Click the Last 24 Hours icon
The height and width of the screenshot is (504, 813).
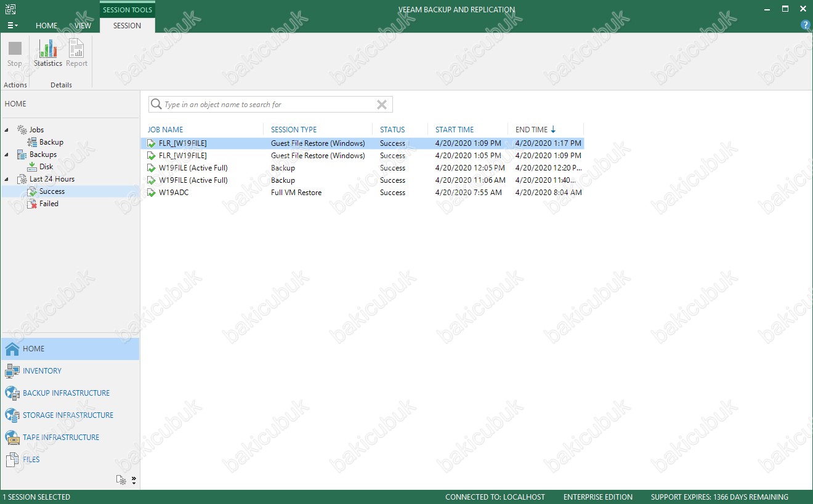[22, 179]
